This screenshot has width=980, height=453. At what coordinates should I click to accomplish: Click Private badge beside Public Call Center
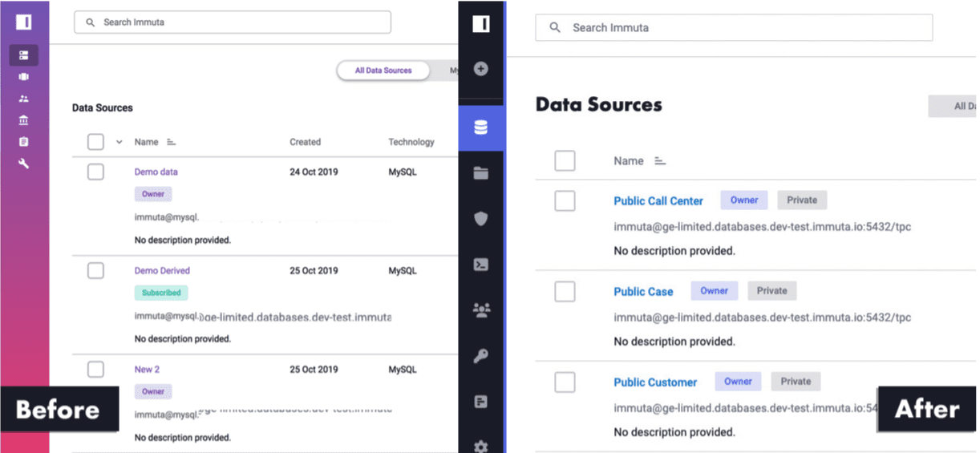click(x=802, y=200)
